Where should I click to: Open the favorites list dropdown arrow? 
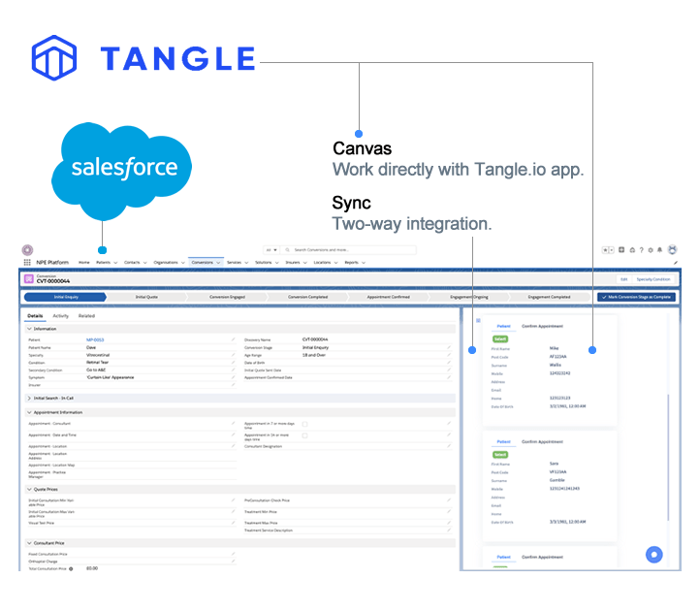pos(612,250)
